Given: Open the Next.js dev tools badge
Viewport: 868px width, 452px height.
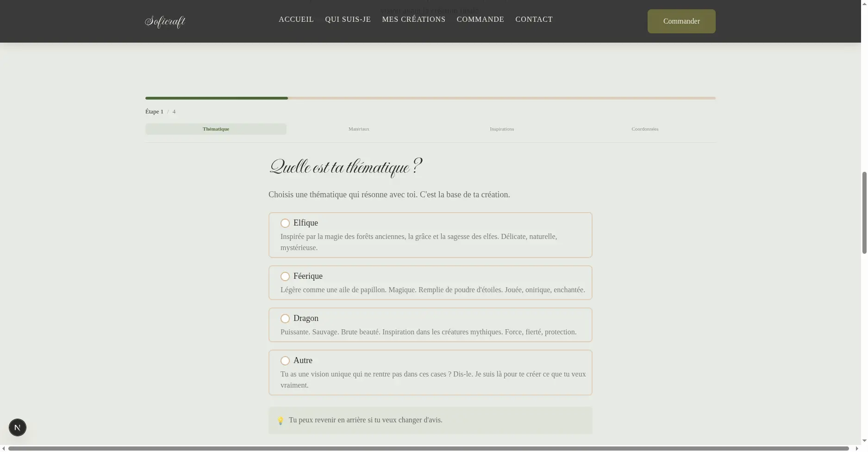Looking at the screenshot, I should (x=18, y=427).
